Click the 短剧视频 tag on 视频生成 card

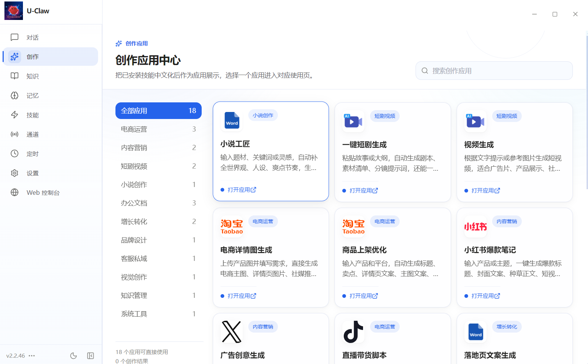click(507, 116)
